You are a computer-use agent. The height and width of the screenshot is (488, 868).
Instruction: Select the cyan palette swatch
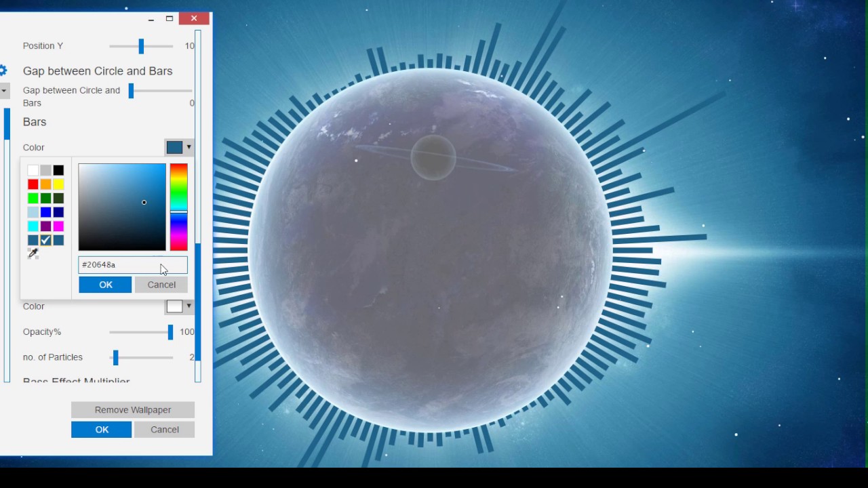point(33,226)
